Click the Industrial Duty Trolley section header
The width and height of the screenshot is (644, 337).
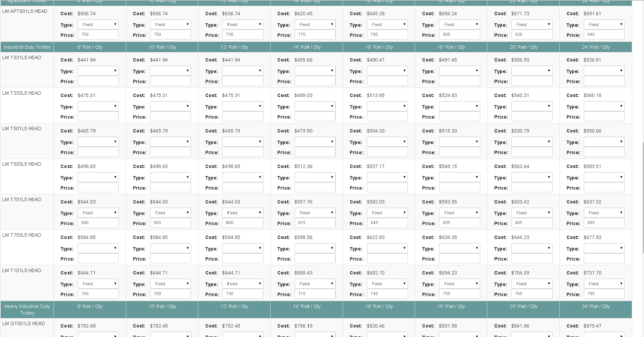[x=27, y=47]
